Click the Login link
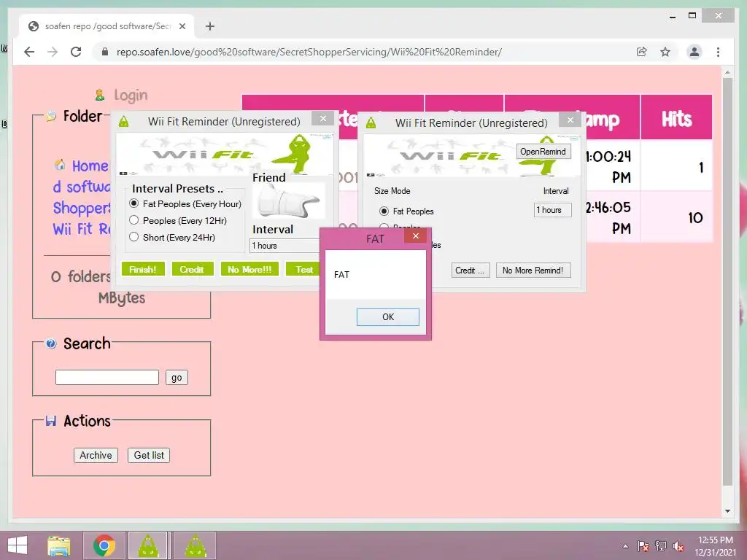Viewport: 747px width, 560px height. tap(131, 96)
